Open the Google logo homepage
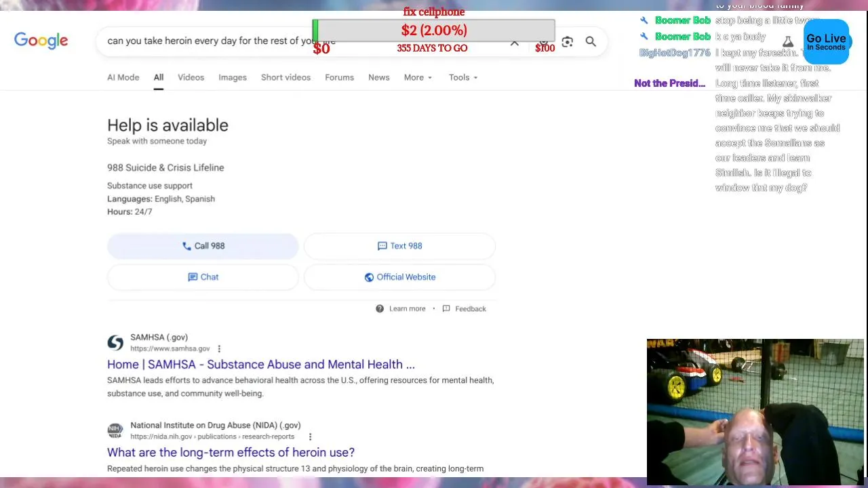Image resolution: width=868 pixels, height=488 pixels. click(41, 41)
